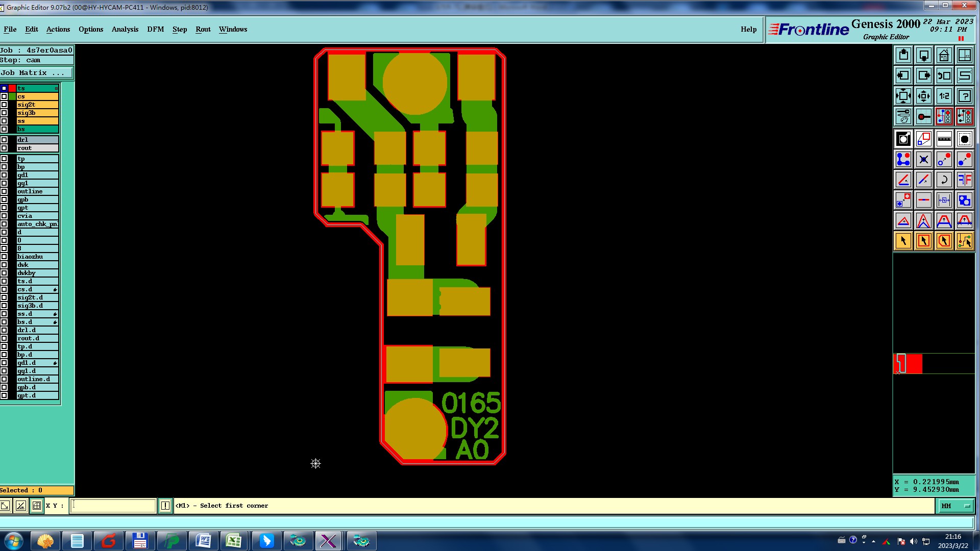Screen dimensions: 980x551
Task: Open the MM units dropdown
Action: [955, 506]
